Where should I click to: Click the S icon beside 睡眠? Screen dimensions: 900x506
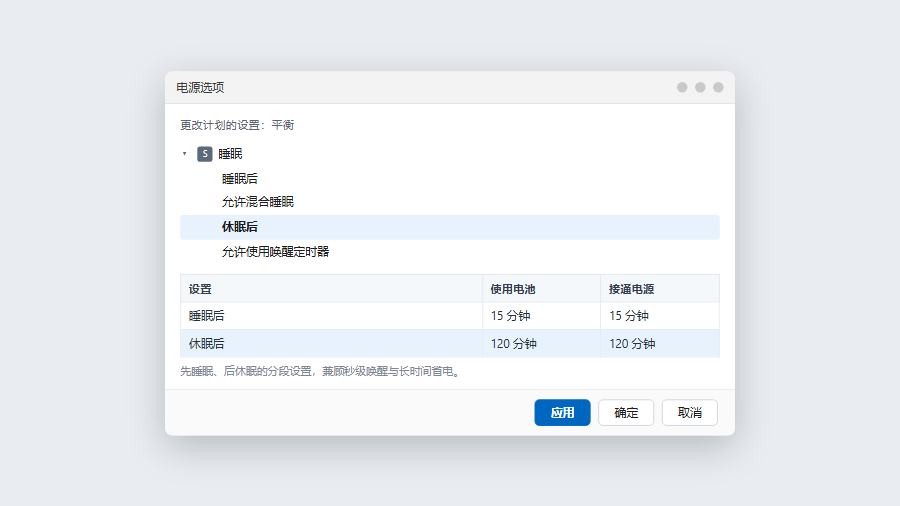(x=205, y=154)
